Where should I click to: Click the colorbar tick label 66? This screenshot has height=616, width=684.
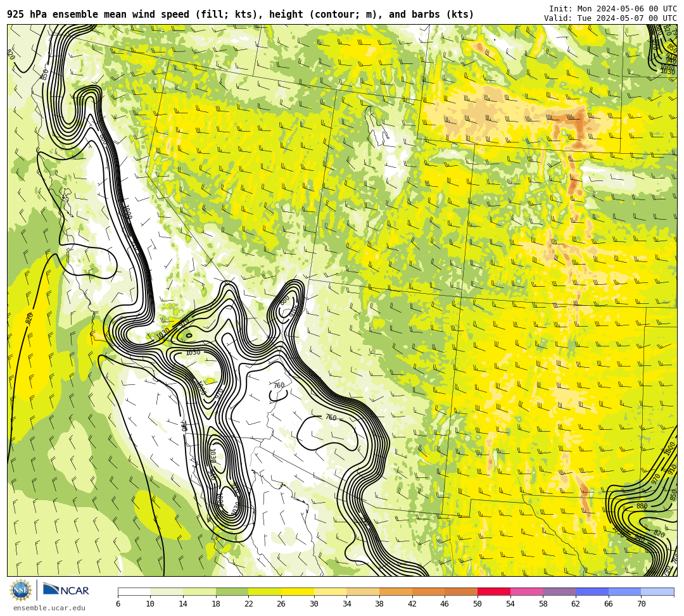pos(609,604)
